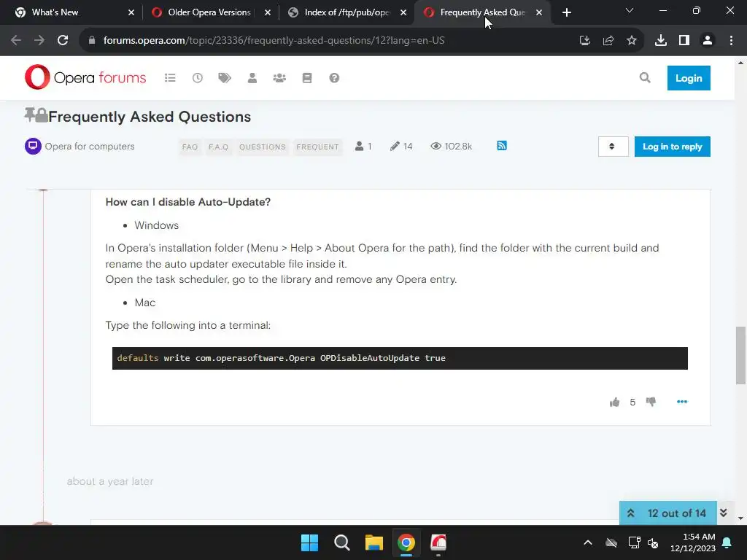Downvote the post with thumbs down
The width and height of the screenshot is (747, 560).
point(651,402)
